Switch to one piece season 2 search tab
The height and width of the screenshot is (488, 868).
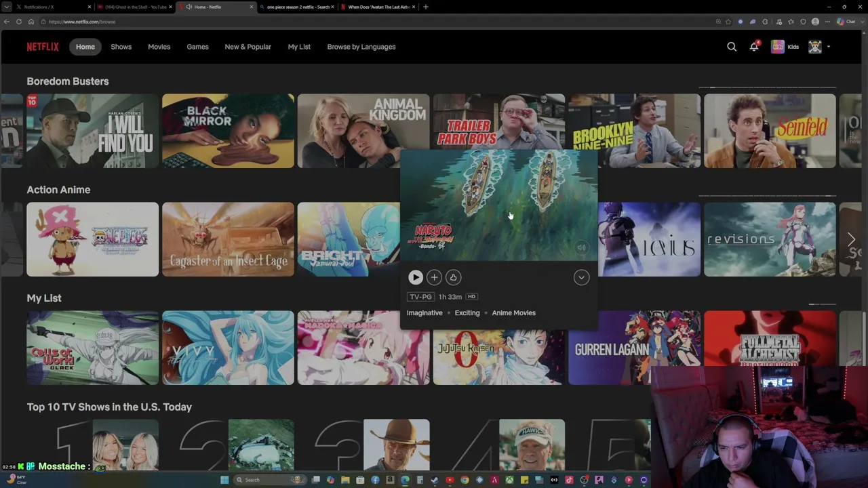pos(297,7)
